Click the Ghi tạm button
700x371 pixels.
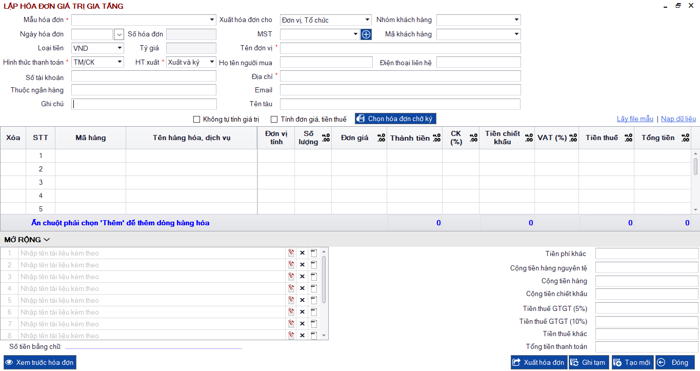(589, 363)
